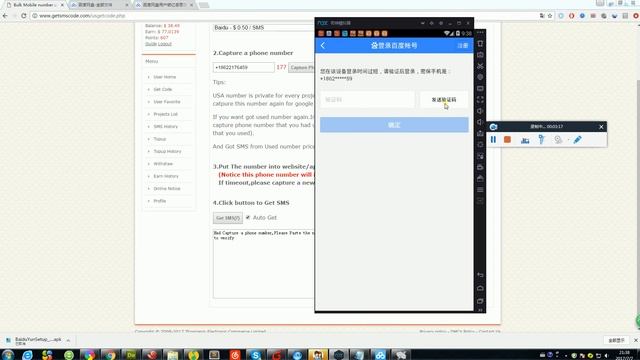The height and width of the screenshot is (360, 640).
Task: Open the location icon in emulator sidebar
Action: 480,77
